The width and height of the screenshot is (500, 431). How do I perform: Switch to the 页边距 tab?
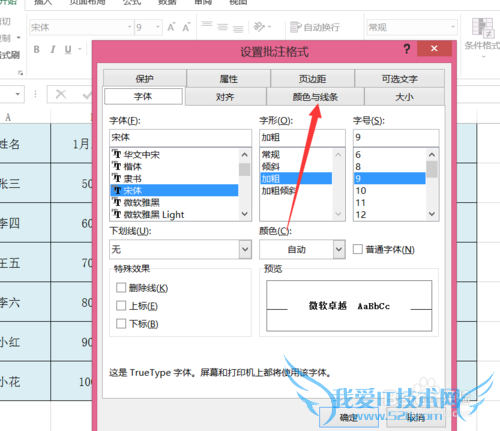pos(312,79)
